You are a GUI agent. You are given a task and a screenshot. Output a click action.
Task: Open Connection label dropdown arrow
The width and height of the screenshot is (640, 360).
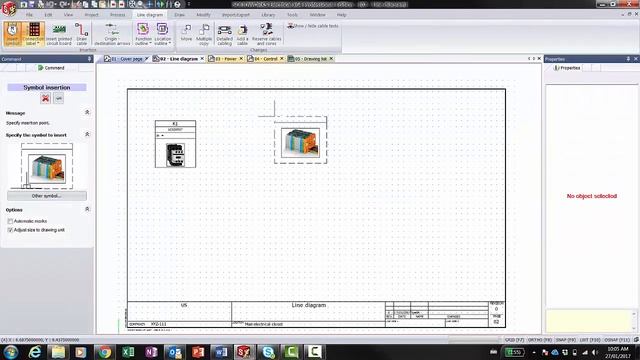(38, 43)
